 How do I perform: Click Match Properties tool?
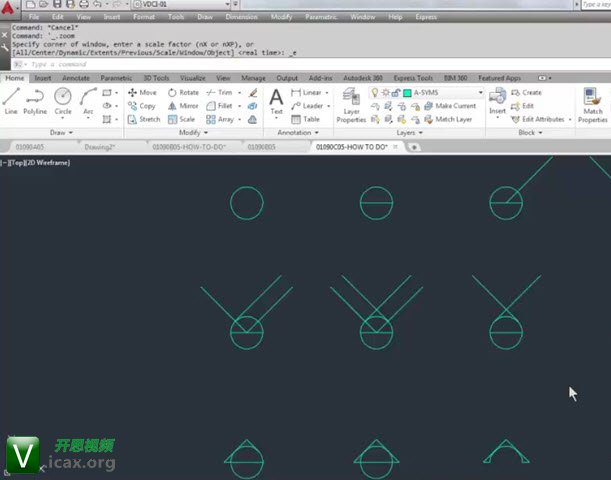(x=592, y=105)
